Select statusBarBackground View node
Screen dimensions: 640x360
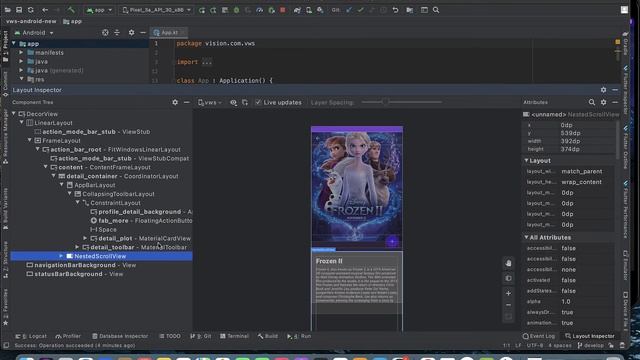click(74, 274)
